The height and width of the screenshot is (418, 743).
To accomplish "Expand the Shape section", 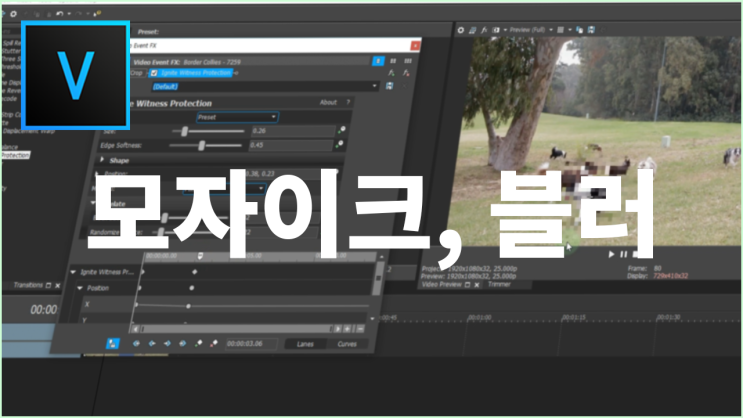I will 102,160.
